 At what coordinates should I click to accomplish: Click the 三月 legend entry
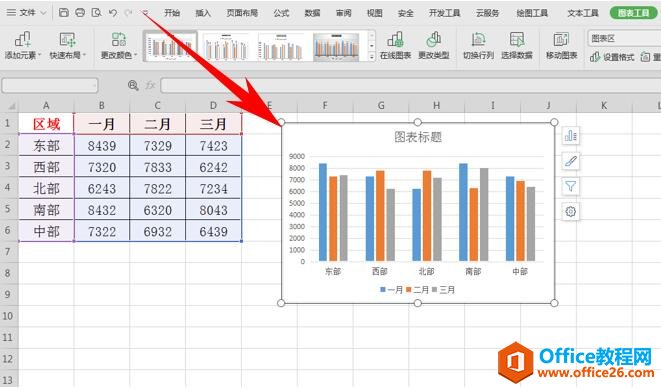[x=443, y=290]
